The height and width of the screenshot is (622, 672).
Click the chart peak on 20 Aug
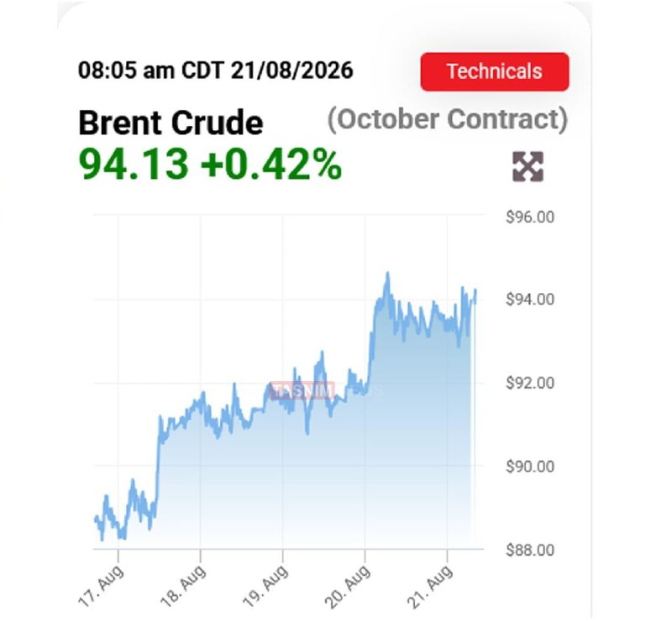(388, 274)
